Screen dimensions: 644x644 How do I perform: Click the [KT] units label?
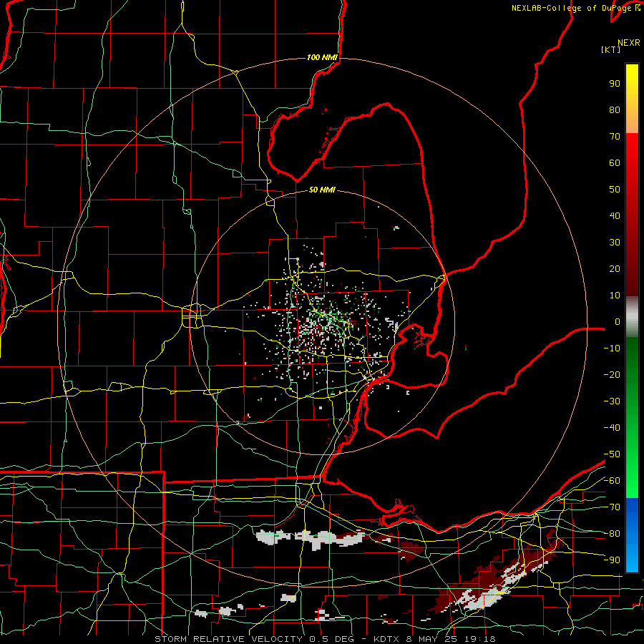tap(611, 49)
